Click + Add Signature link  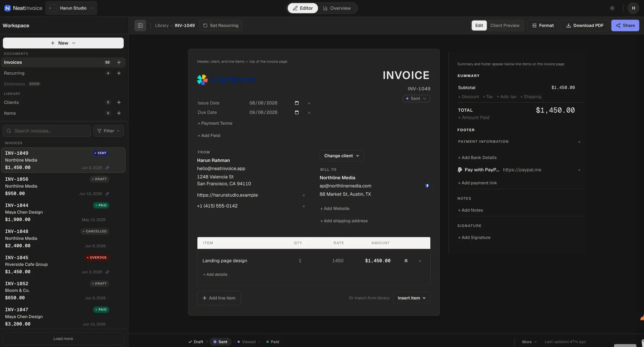(474, 237)
